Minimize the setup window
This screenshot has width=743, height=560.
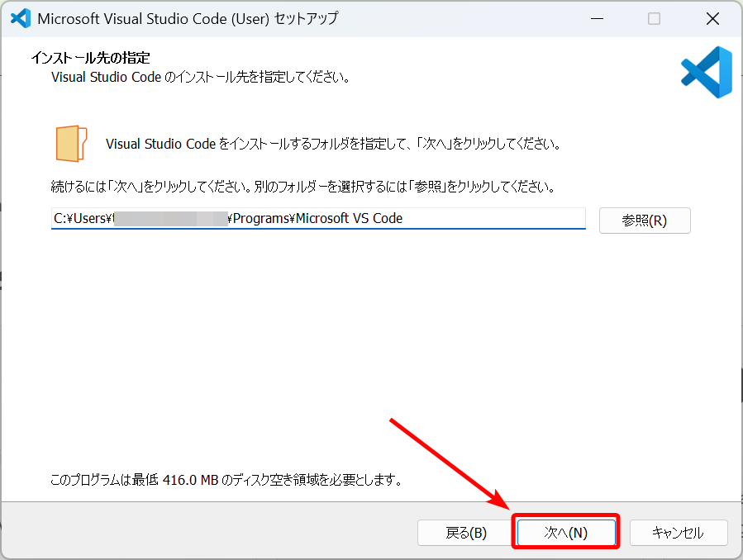coord(596,18)
